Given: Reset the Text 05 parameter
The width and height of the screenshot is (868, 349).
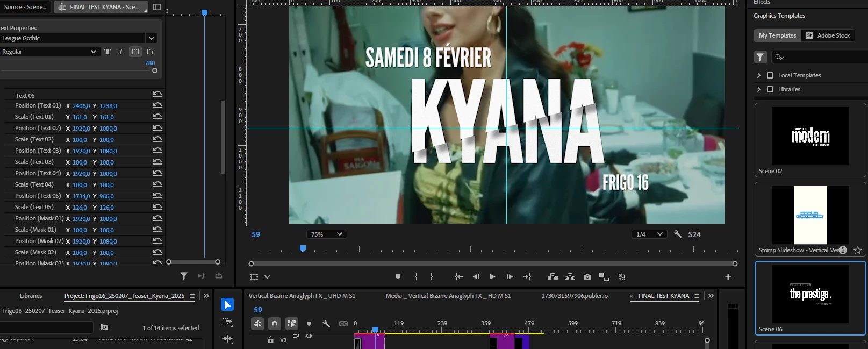Looking at the screenshot, I should pos(157,94).
